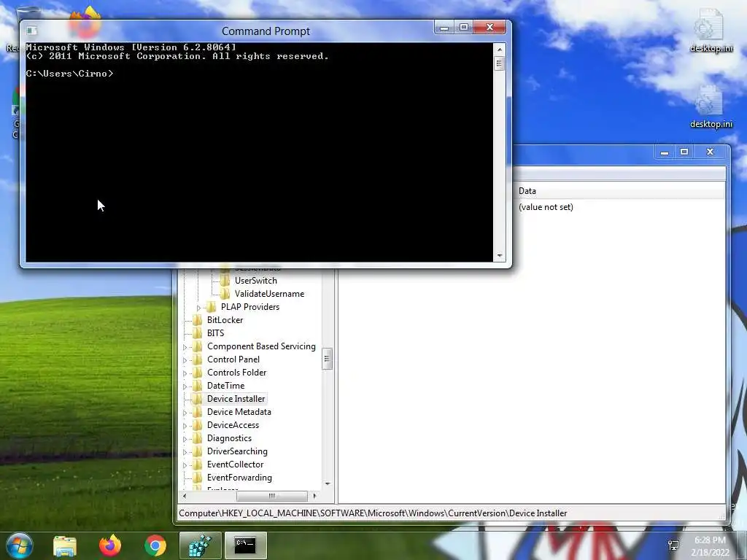The height and width of the screenshot is (560, 747).
Task: Select the lower desktop.ini desktop icon
Action: (x=711, y=106)
